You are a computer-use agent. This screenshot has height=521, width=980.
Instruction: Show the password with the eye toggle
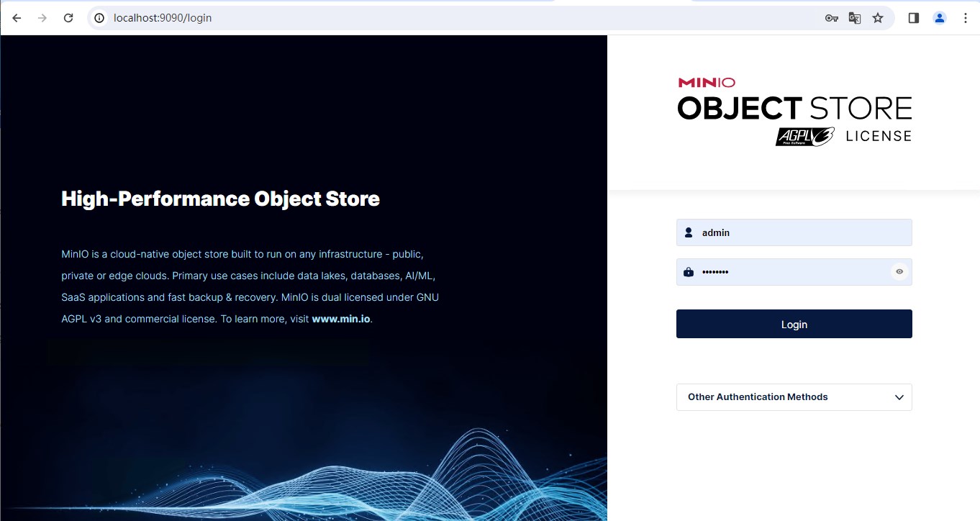899,272
